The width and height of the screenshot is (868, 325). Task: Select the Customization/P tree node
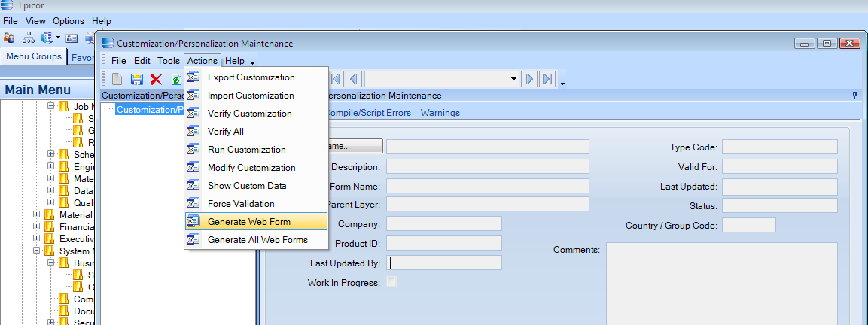[150, 110]
